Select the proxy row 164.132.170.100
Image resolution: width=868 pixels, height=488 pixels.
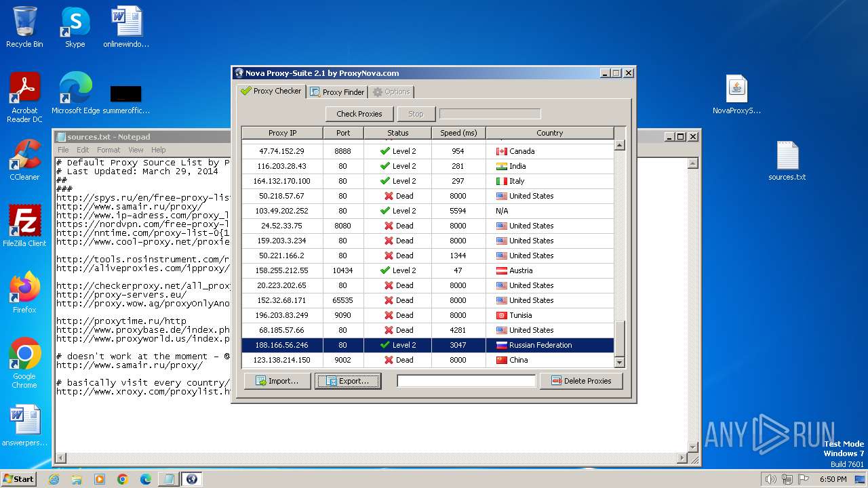point(428,181)
